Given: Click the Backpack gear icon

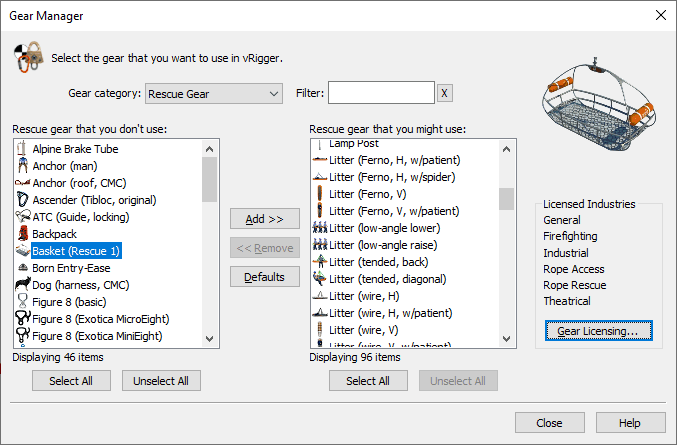Looking at the screenshot, I should pos(22,233).
